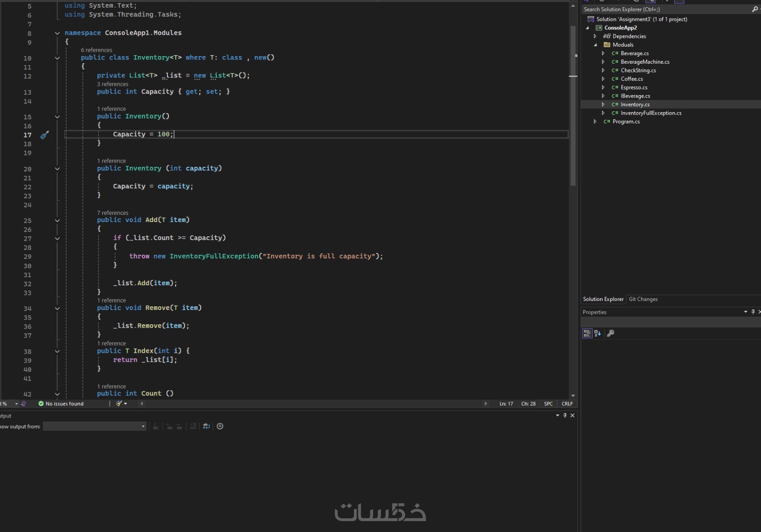The width and height of the screenshot is (761, 532).
Task: Click the 'No issues found' status
Action: tap(65, 404)
